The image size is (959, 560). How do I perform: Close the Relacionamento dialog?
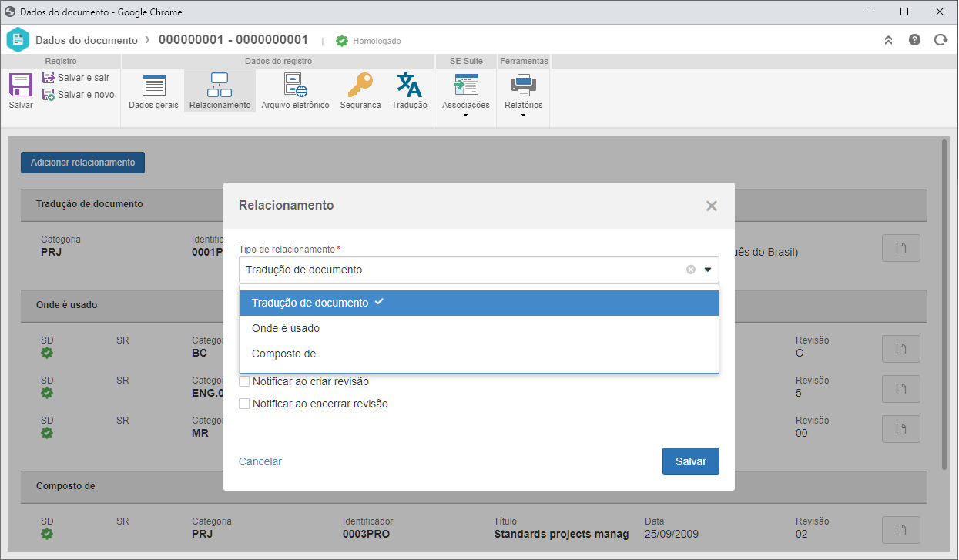(712, 206)
